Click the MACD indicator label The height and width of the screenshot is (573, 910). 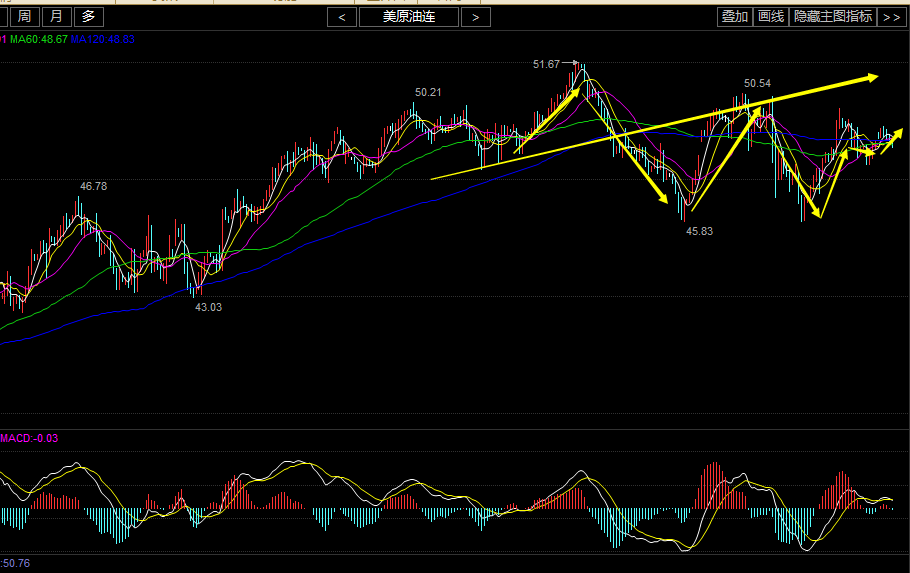click(x=29, y=438)
